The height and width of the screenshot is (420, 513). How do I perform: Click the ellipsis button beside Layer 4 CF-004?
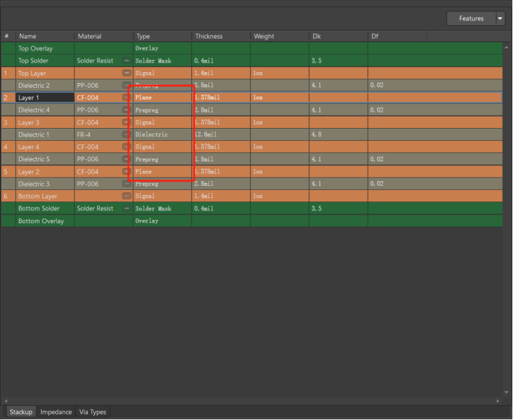click(126, 147)
